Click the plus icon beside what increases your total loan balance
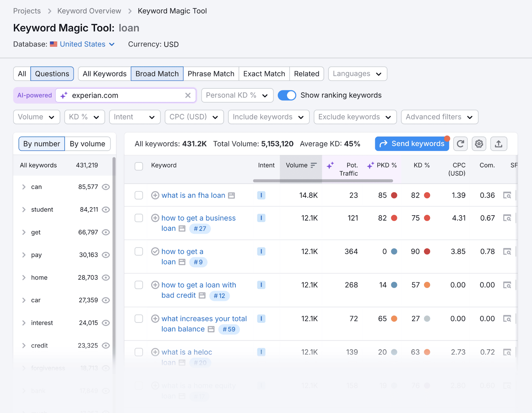 coord(155,318)
